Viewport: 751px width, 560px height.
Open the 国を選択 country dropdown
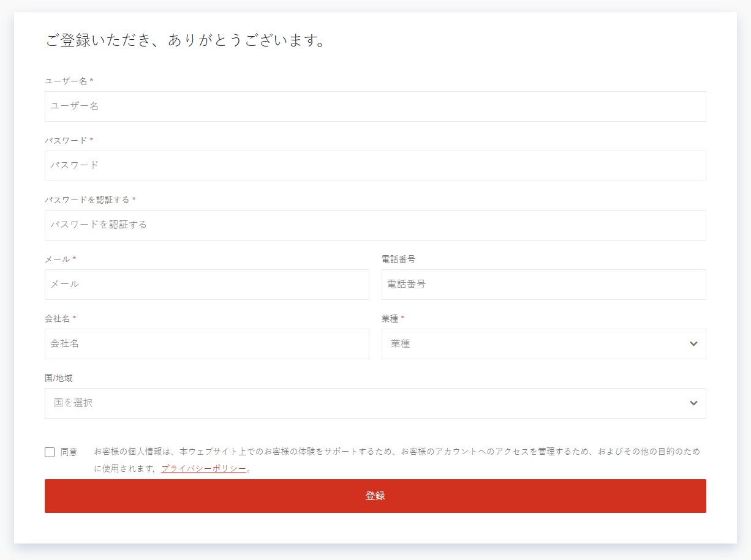[375, 403]
